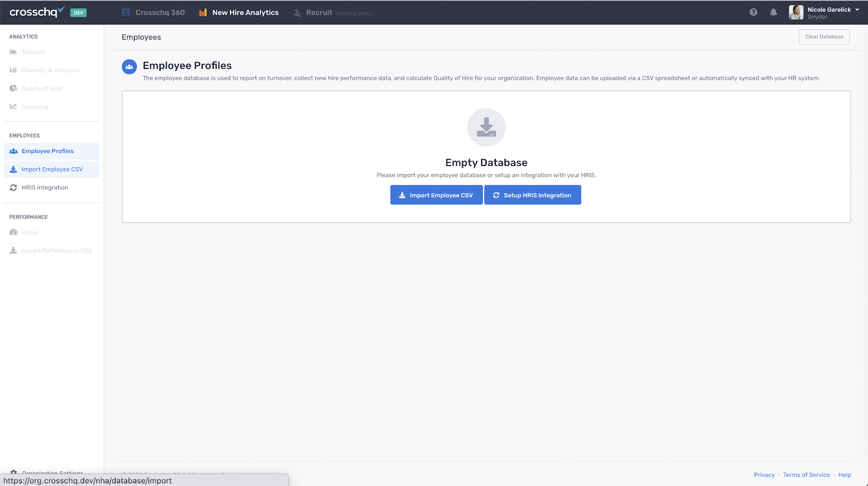
Task: Open Crosschq analytics in sidebar
Action: tap(35, 107)
